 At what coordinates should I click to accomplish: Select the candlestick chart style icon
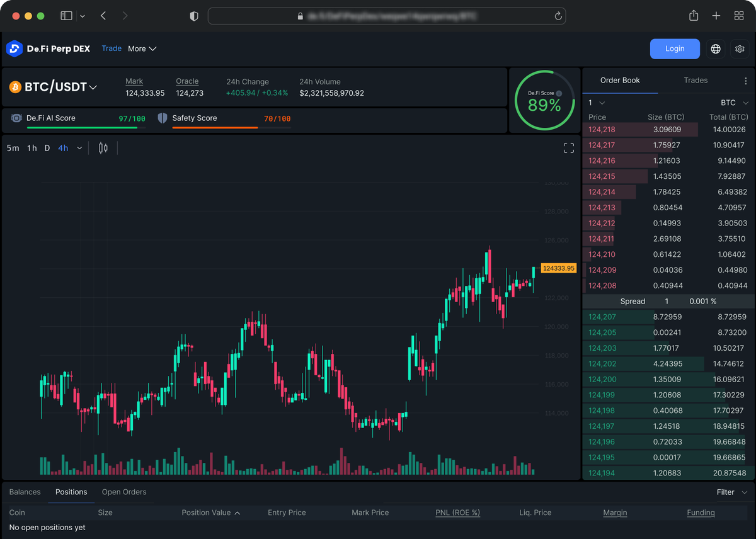click(x=103, y=147)
